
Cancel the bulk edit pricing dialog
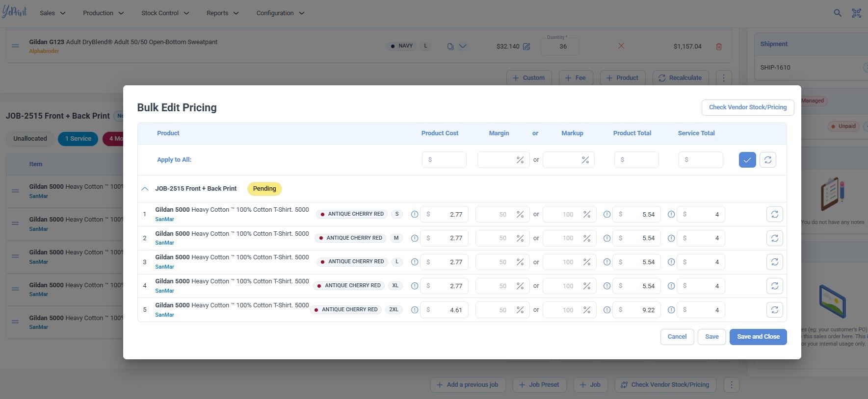pos(677,337)
